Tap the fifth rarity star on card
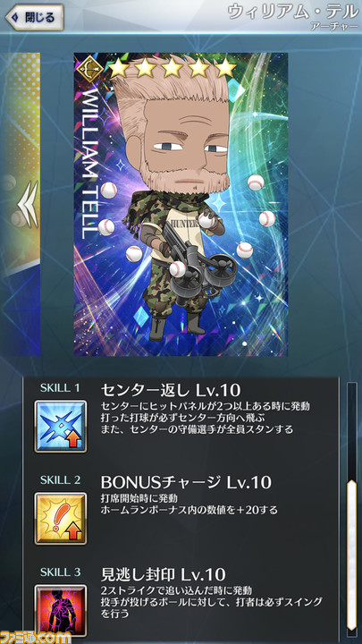 coord(225,68)
